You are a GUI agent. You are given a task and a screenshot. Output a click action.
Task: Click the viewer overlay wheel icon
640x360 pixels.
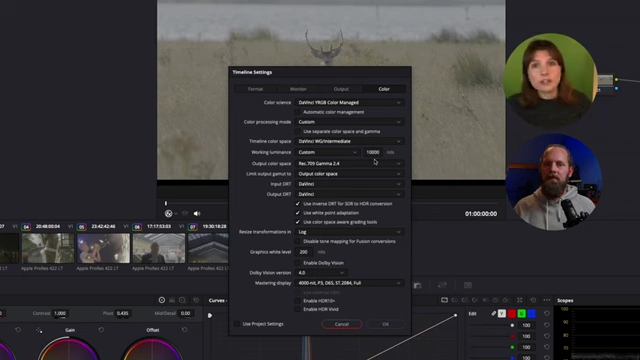pyautogui.click(x=169, y=213)
